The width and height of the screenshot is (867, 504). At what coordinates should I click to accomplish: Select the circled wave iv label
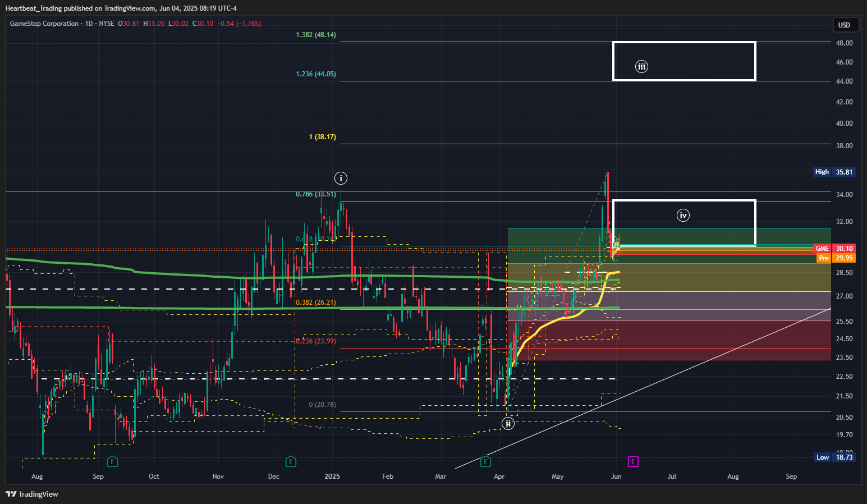coord(683,215)
